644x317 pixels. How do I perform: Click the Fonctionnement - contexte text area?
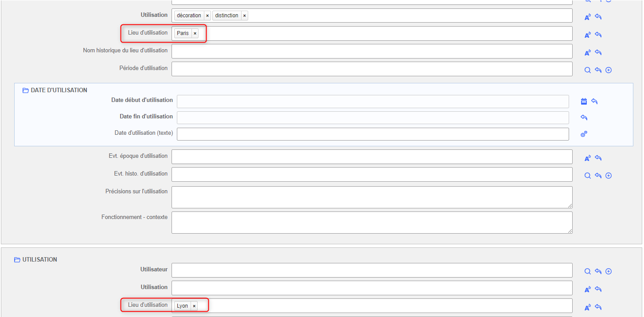(x=372, y=223)
